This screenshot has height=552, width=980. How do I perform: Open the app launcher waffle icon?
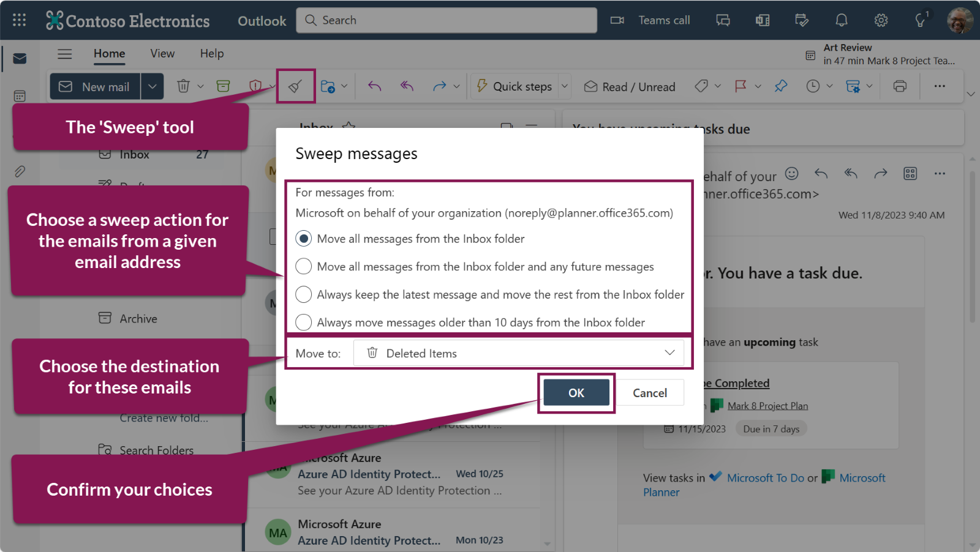[x=19, y=20]
